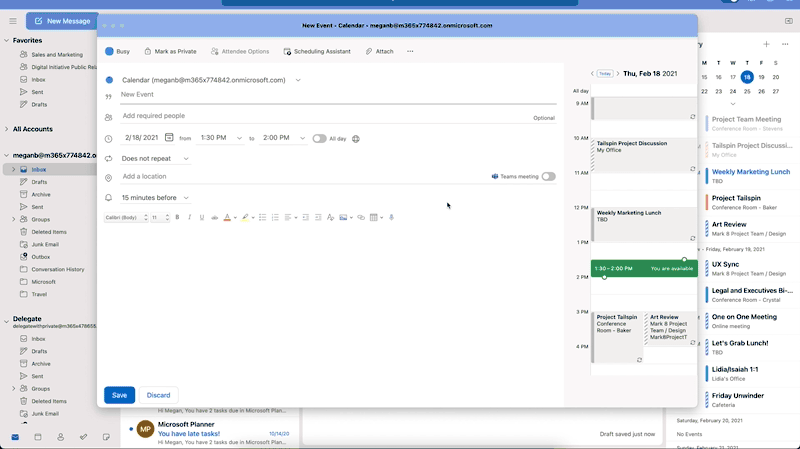Image resolution: width=800 pixels, height=449 pixels.
Task: Open the calendar account dropdown
Action: [x=298, y=80]
